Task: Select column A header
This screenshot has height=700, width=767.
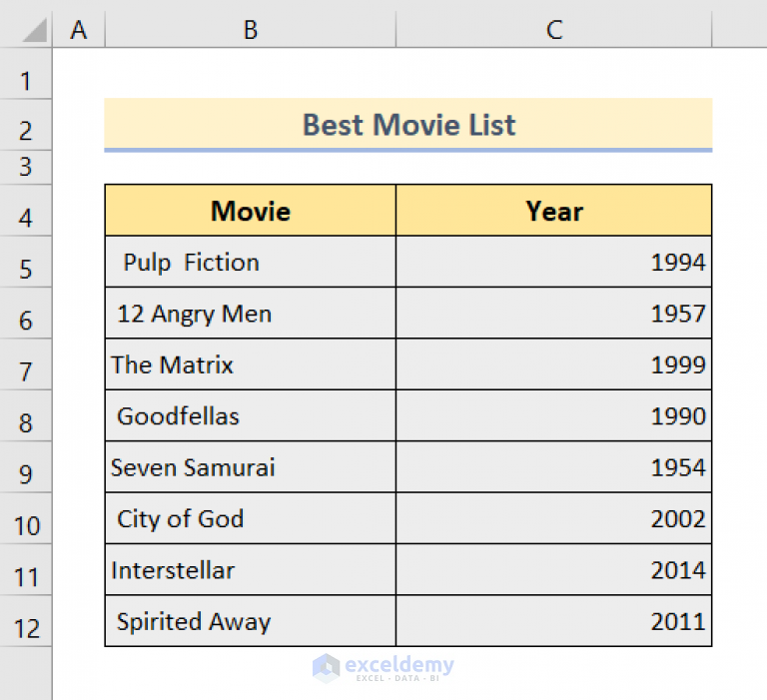Action: [x=79, y=29]
